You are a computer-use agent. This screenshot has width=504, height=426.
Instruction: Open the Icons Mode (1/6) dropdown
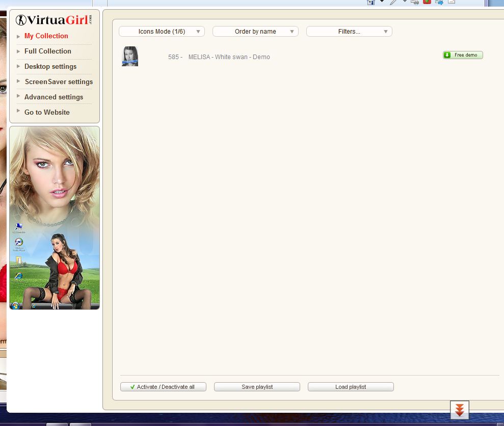coord(162,32)
